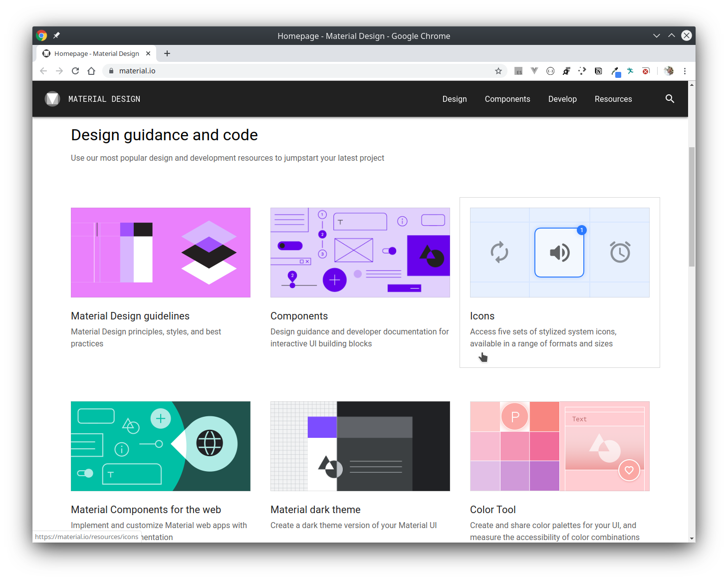Click 'Create a dark theme version' description
The height and width of the screenshot is (581, 728).
(353, 525)
